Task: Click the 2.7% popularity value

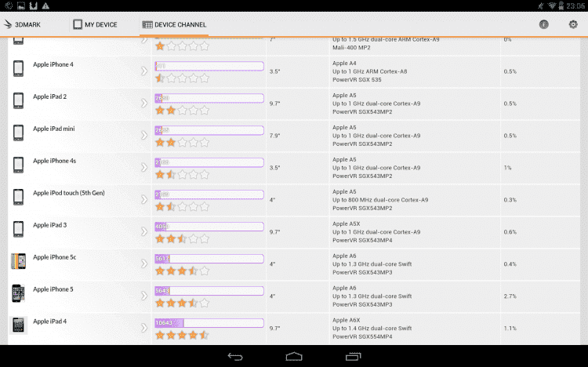Action: (510, 296)
